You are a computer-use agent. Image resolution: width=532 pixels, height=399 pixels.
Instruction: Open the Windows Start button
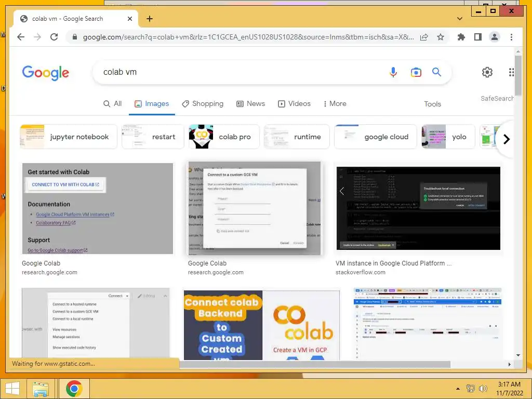12,389
